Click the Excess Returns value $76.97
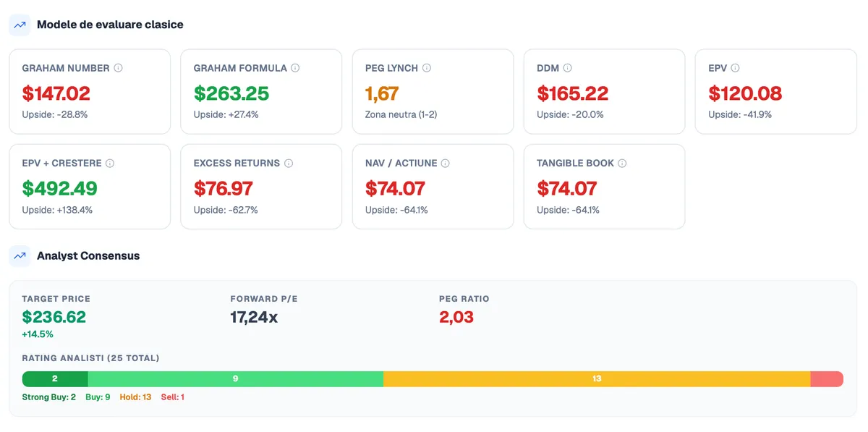The height and width of the screenshot is (432, 868). coord(224,189)
